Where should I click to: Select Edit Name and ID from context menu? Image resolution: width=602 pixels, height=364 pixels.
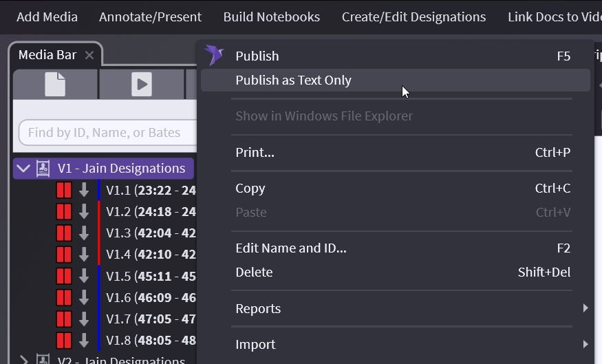click(x=290, y=248)
